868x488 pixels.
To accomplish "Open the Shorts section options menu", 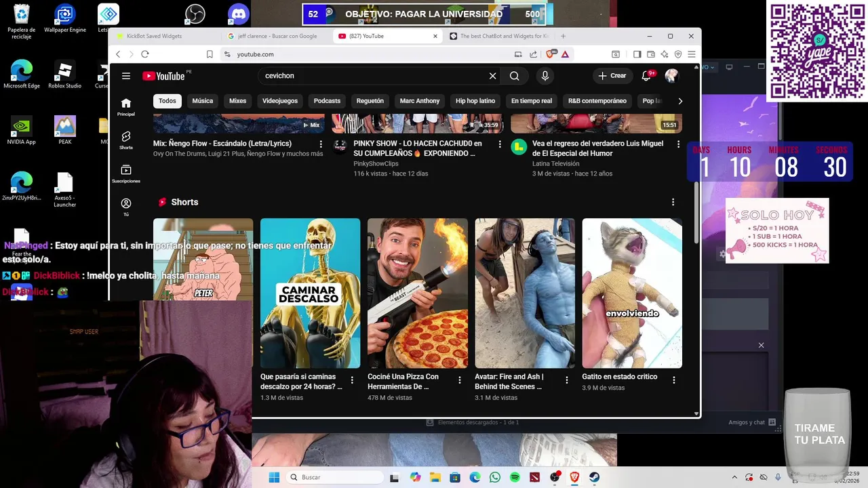I will pos(673,202).
